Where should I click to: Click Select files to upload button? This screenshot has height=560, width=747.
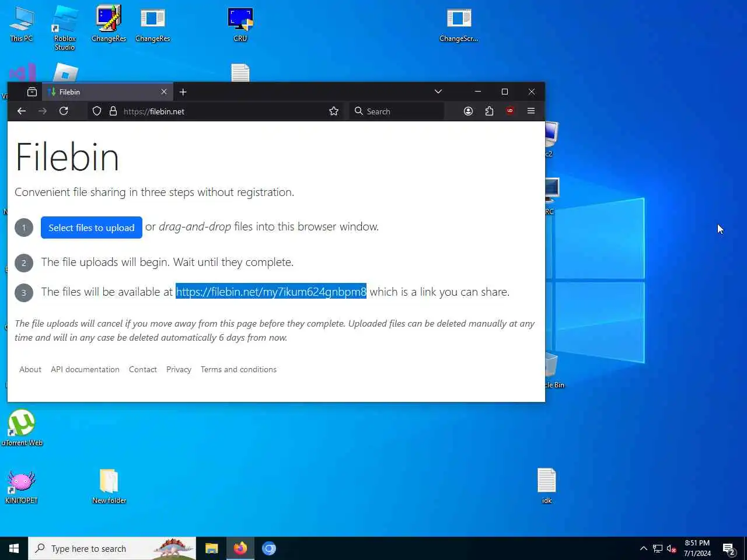(x=92, y=228)
